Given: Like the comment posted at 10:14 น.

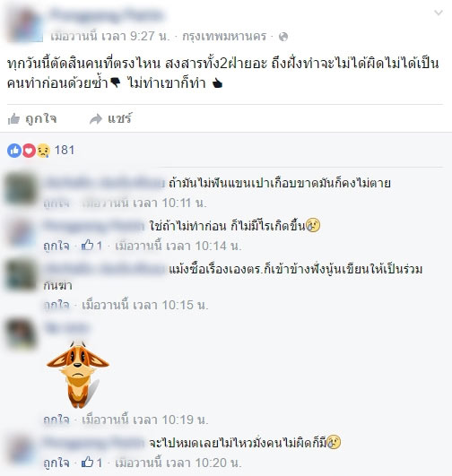Looking at the screenshot, I should pos(56,246).
